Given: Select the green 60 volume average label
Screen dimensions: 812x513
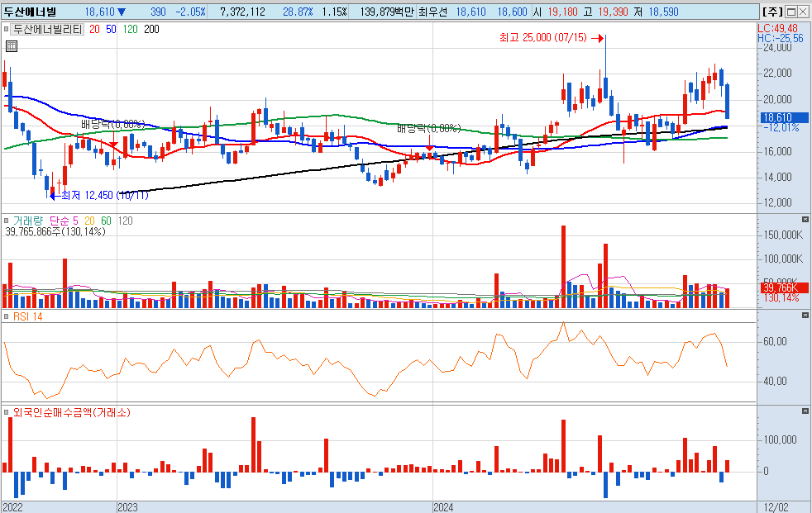Looking at the screenshot, I should (x=106, y=221).
